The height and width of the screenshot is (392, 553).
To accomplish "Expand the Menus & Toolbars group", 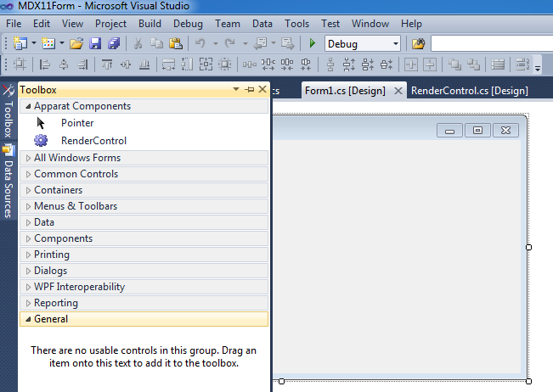I will point(28,207).
